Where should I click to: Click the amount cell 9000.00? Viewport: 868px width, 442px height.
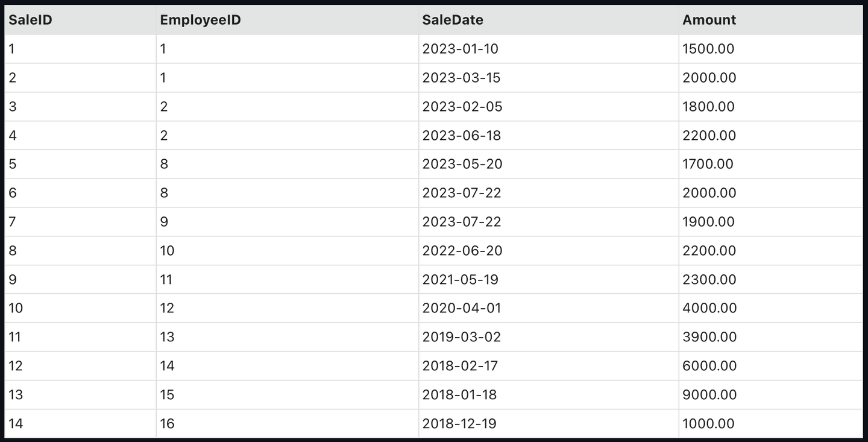709,395
